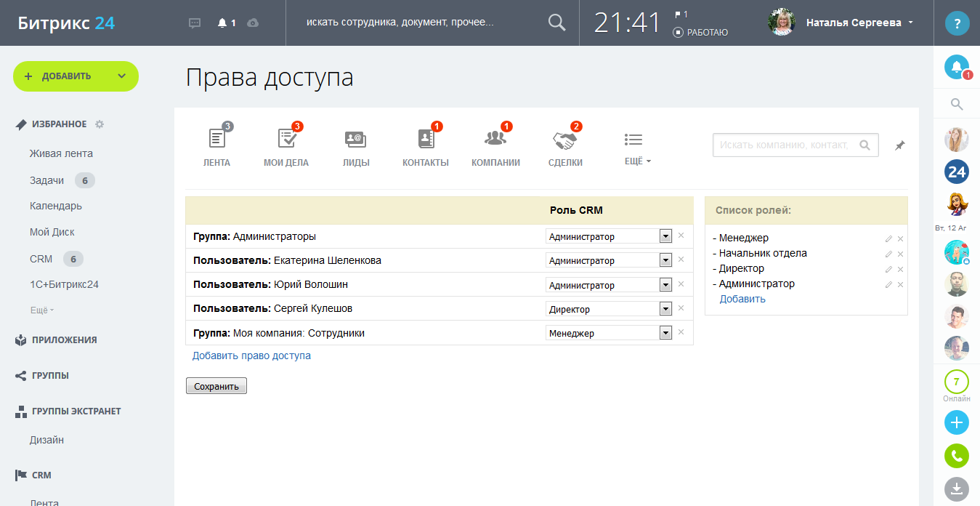Remove Сергей Кулешов access with the X
Image resolution: width=980 pixels, height=506 pixels.
pyautogui.click(x=680, y=308)
